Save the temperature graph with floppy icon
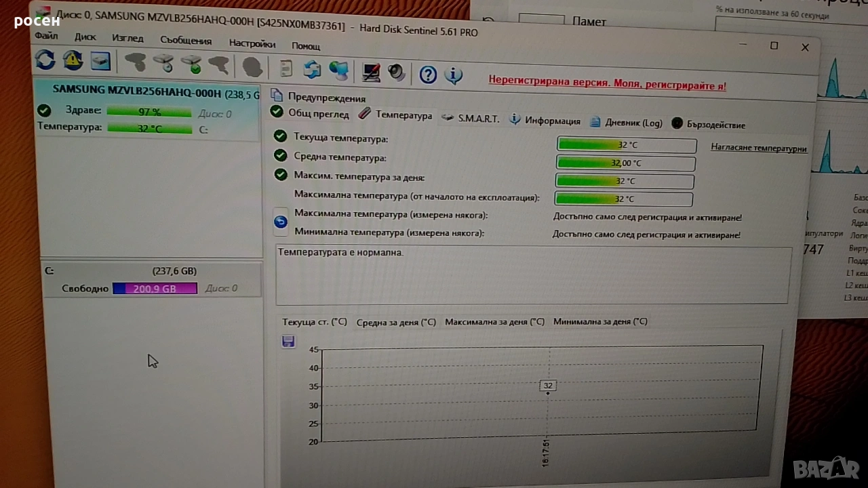The height and width of the screenshot is (488, 868). [x=288, y=342]
